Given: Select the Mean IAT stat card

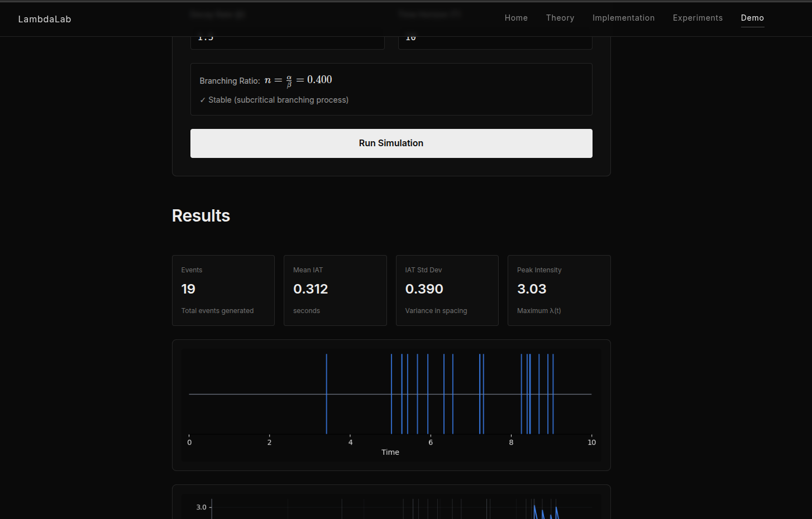Looking at the screenshot, I should click(335, 290).
